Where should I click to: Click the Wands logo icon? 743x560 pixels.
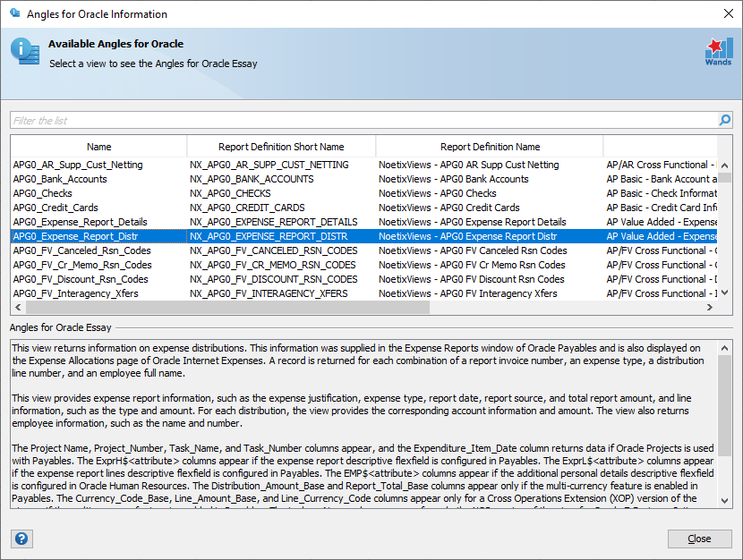click(718, 52)
